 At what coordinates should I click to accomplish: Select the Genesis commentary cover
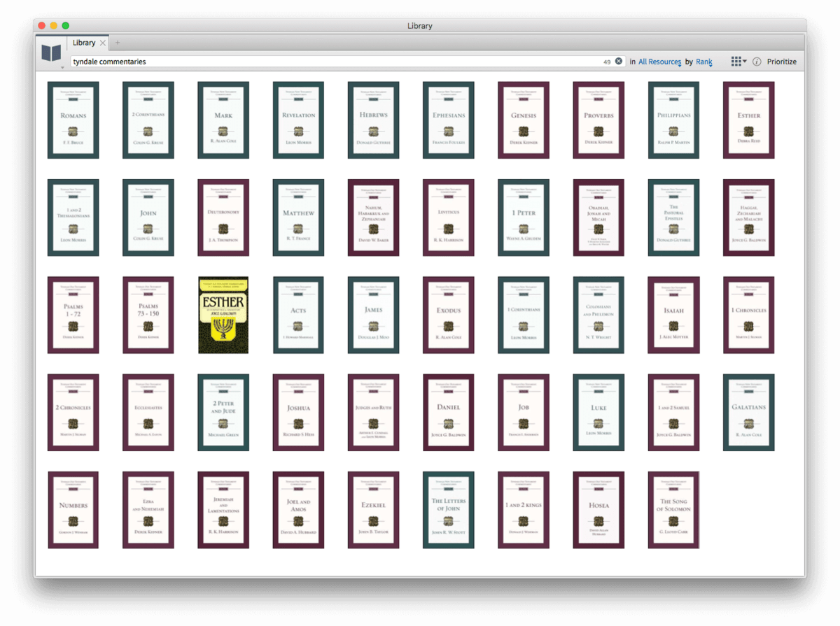(524, 120)
